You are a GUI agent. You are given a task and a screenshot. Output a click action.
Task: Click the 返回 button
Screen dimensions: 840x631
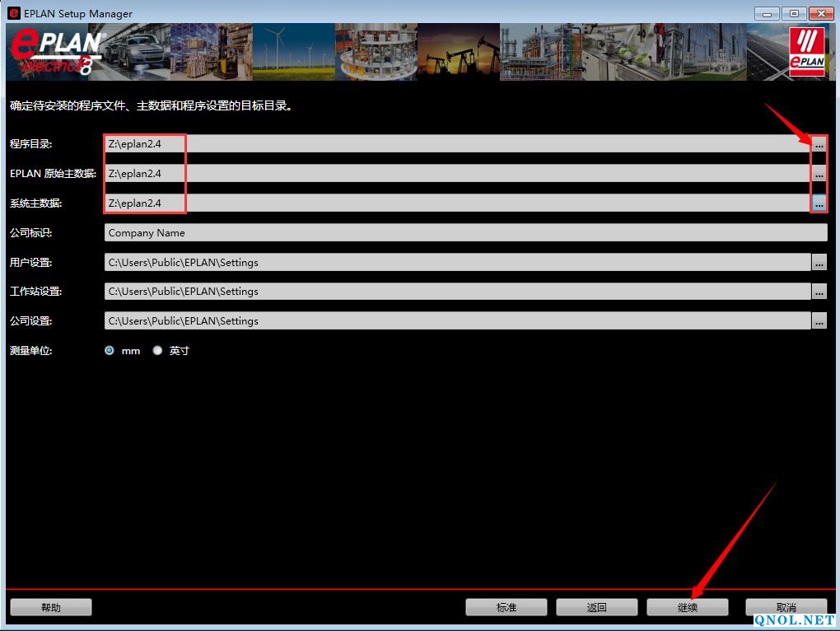(596, 607)
